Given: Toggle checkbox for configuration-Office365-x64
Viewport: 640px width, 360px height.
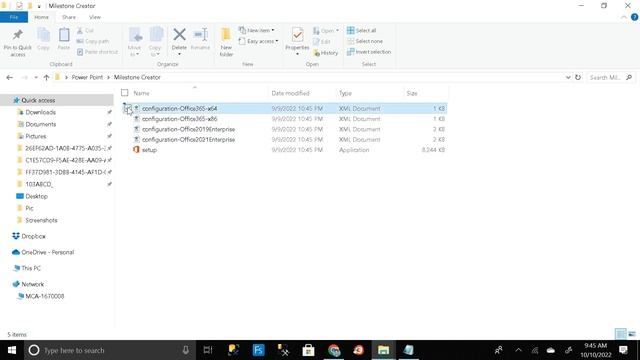Looking at the screenshot, I should pyautogui.click(x=127, y=109).
